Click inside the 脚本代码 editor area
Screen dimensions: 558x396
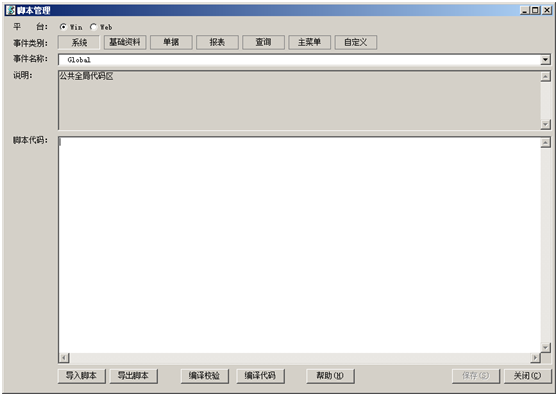tap(299, 245)
